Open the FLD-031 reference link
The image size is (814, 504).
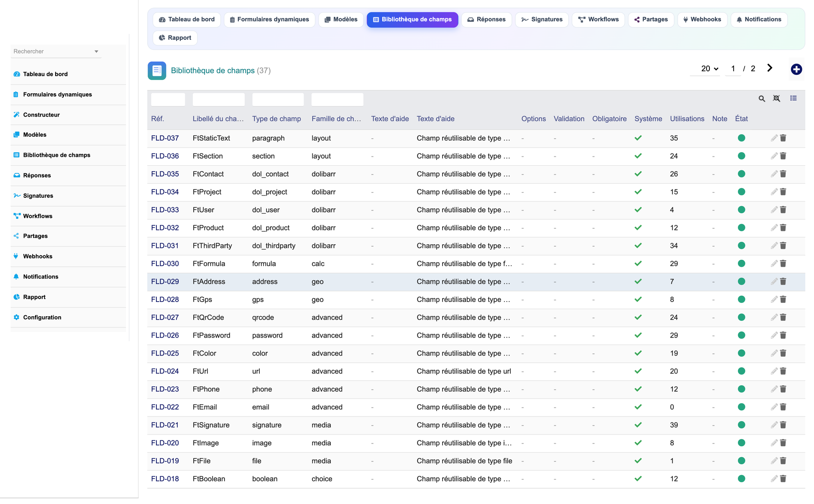tap(165, 246)
